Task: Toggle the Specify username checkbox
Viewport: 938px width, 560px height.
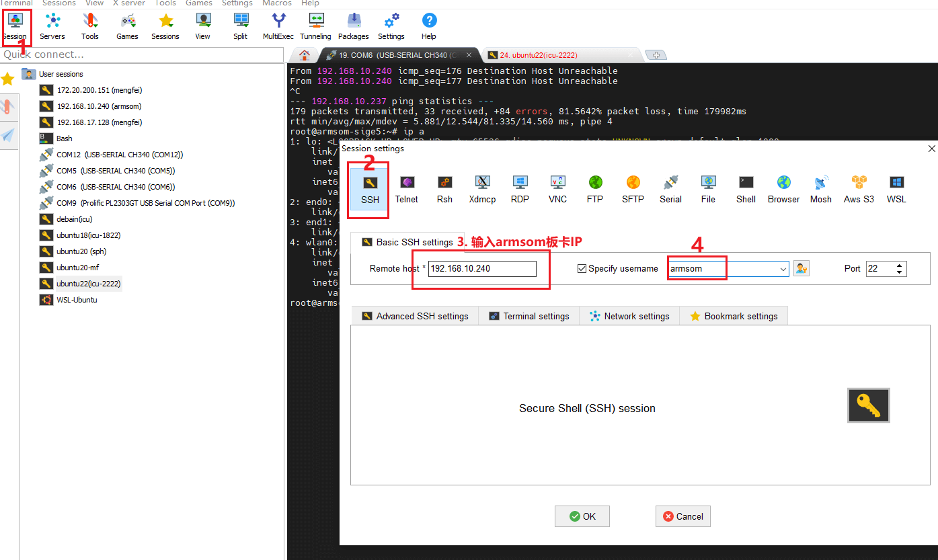Action: pos(582,269)
